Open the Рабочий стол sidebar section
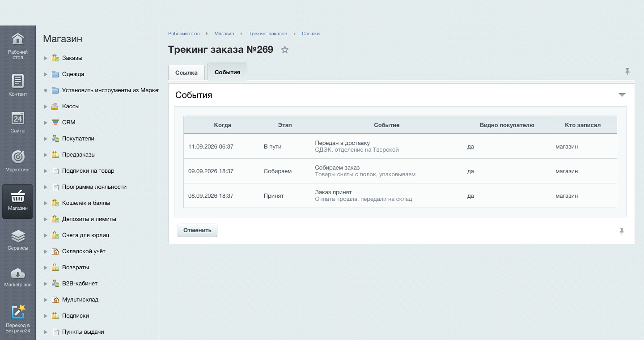The image size is (644, 340). coord(17,46)
